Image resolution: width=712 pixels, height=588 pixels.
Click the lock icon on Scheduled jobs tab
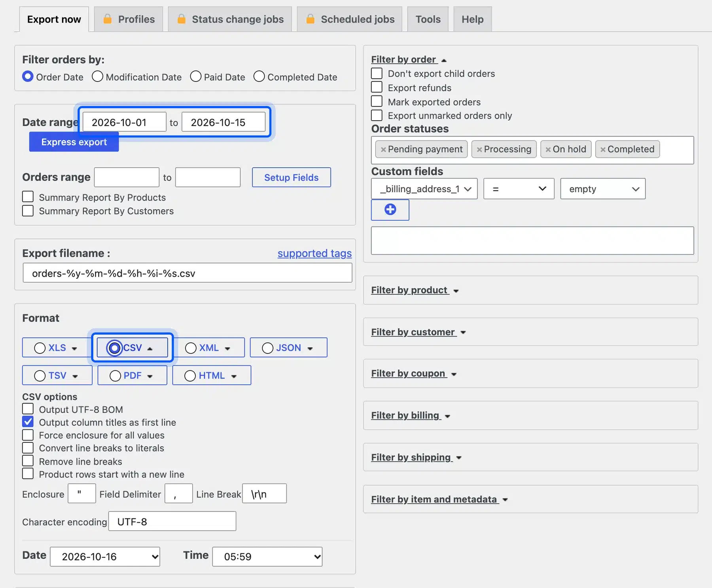pos(310,19)
